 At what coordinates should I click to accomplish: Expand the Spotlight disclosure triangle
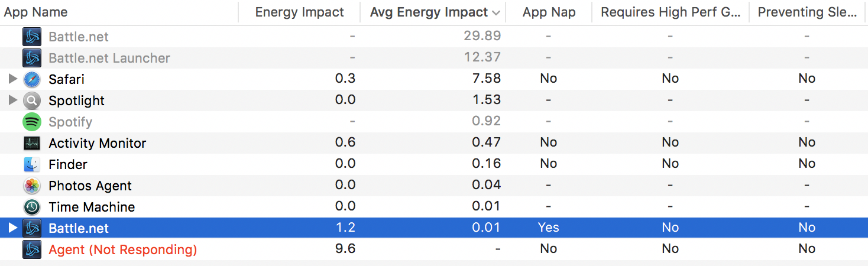point(13,100)
